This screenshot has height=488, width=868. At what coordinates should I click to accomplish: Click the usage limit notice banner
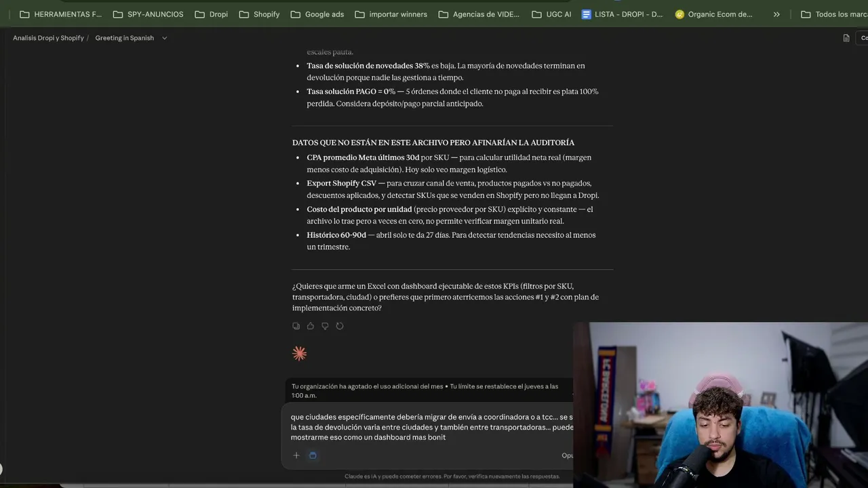point(427,390)
